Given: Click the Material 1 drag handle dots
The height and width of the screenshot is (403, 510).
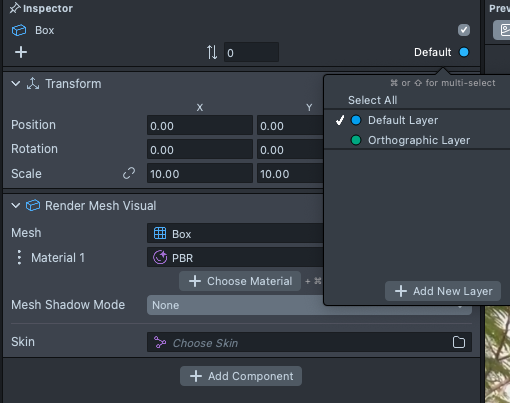Looking at the screenshot, I should pyautogui.click(x=19, y=257).
